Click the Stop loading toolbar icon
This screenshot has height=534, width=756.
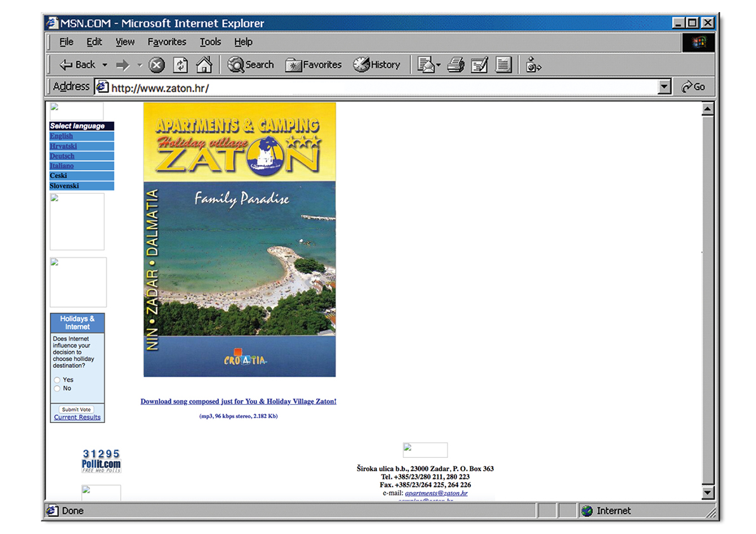pos(157,65)
